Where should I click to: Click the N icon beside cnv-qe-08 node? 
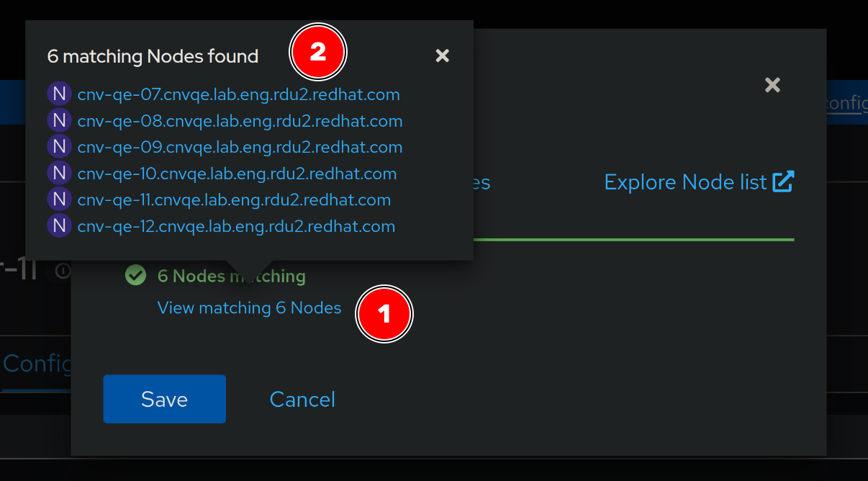(x=59, y=121)
